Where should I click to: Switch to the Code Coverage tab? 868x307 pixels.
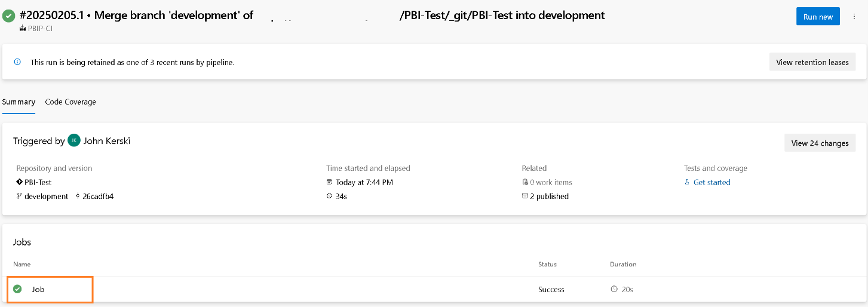70,102
